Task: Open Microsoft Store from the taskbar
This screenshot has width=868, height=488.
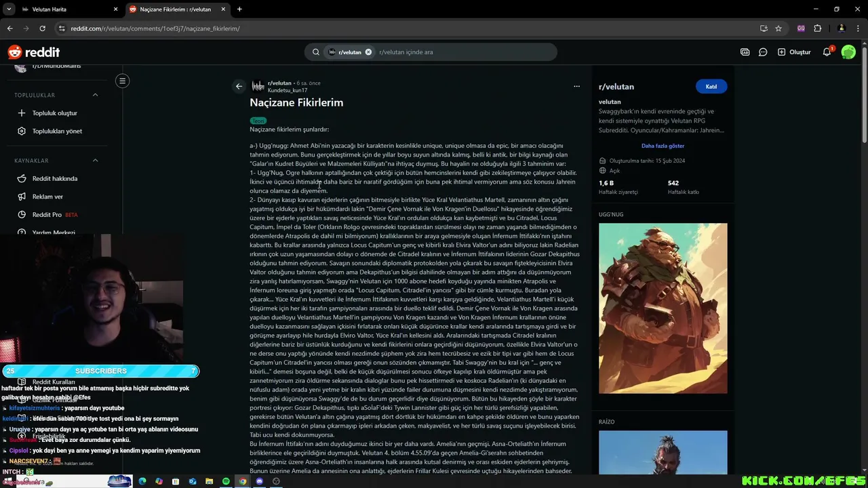Action: click(176, 481)
